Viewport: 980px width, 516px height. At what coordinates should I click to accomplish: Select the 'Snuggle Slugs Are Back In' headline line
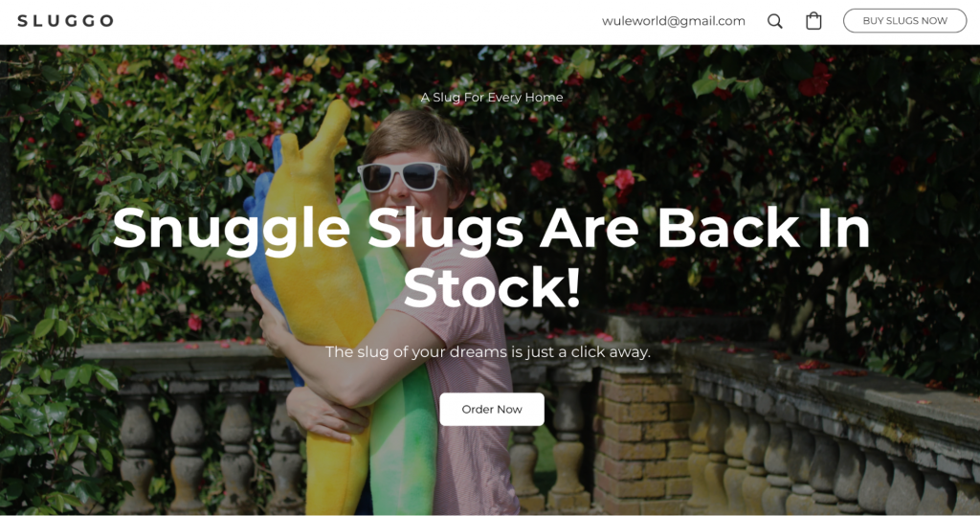tap(491, 228)
